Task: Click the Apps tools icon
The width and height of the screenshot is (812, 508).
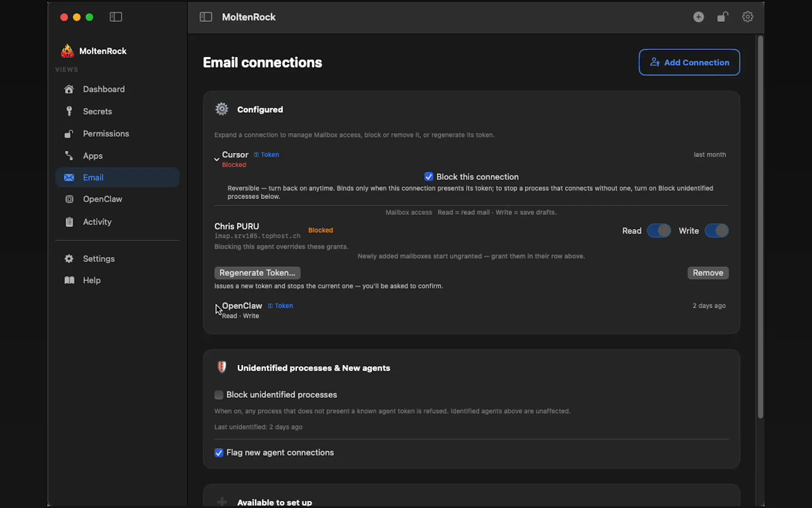Action: pyautogui.click(x=69, y=155)
